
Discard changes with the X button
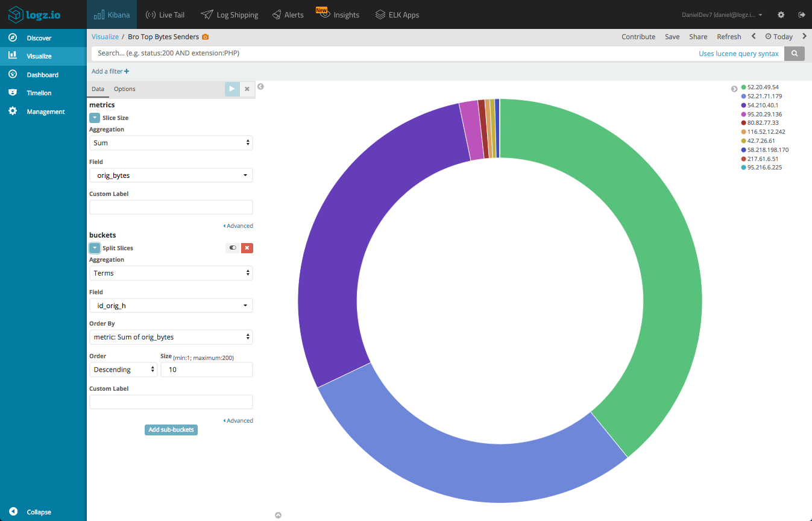[x=247, y=89]
